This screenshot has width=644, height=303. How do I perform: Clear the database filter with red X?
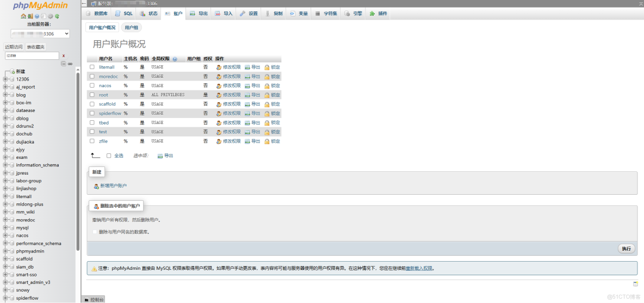[x=64, y=55]
